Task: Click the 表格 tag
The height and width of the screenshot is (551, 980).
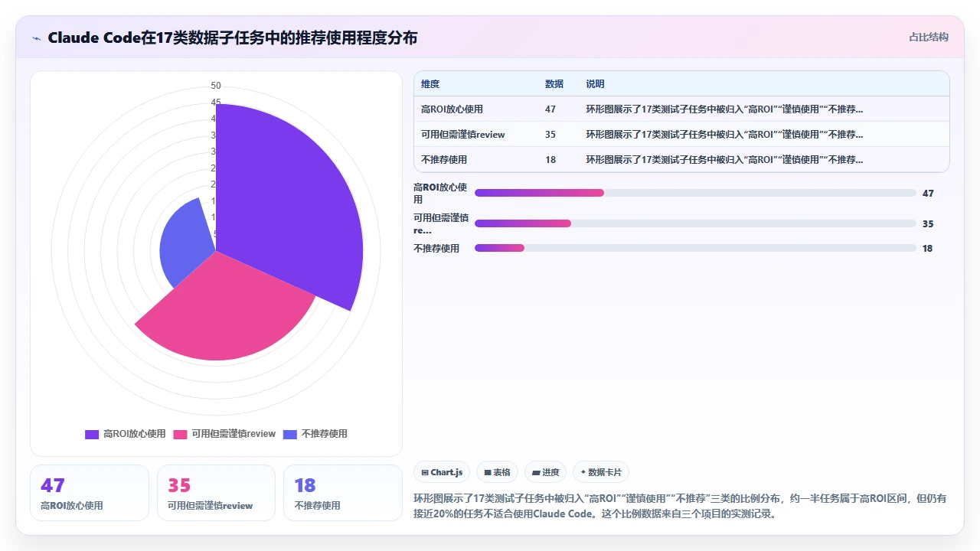Action: (498, 472)
